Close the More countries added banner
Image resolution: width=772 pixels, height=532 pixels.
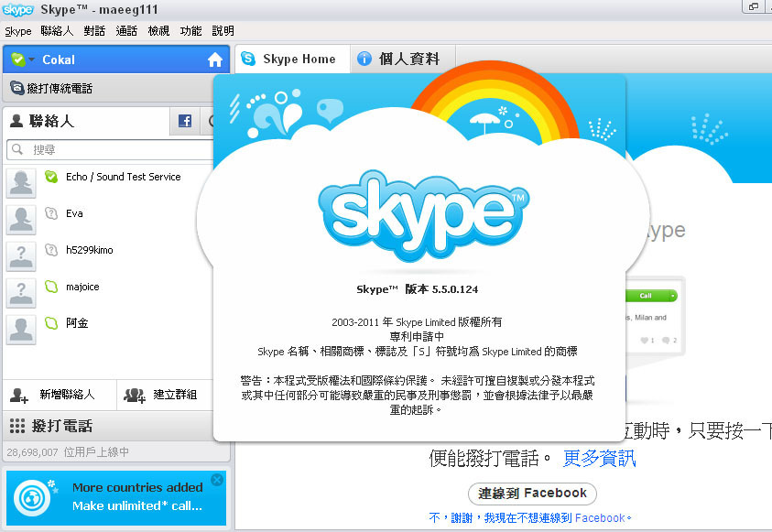click(217, 480)
